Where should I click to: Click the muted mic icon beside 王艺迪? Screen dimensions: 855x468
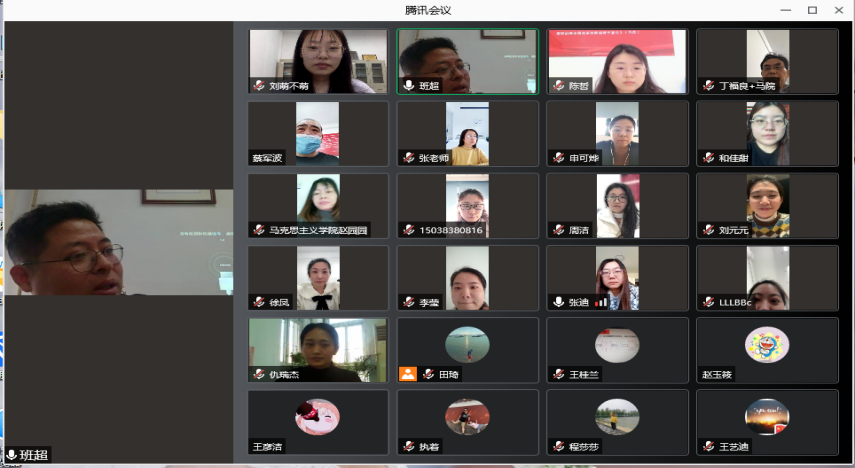(x=708, y=446)
